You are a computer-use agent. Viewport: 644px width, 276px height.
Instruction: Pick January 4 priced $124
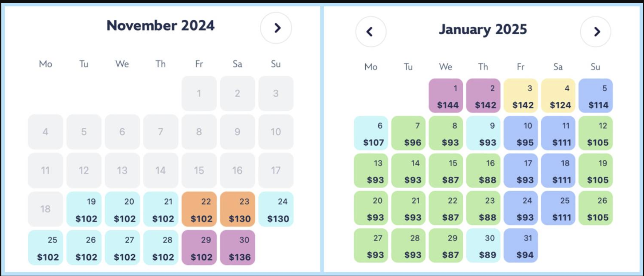coord(558,96)
